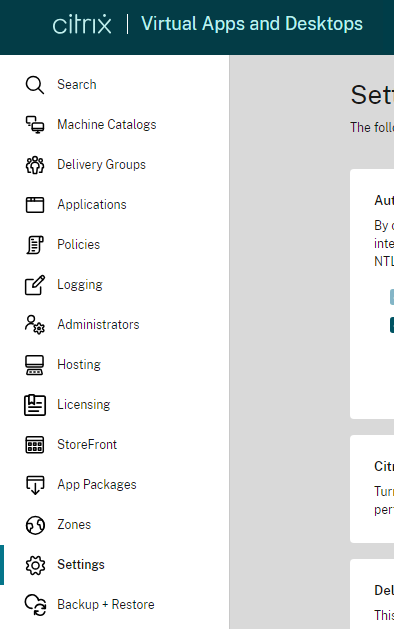Select the Administrators user-gear icon

coord(35,325)
